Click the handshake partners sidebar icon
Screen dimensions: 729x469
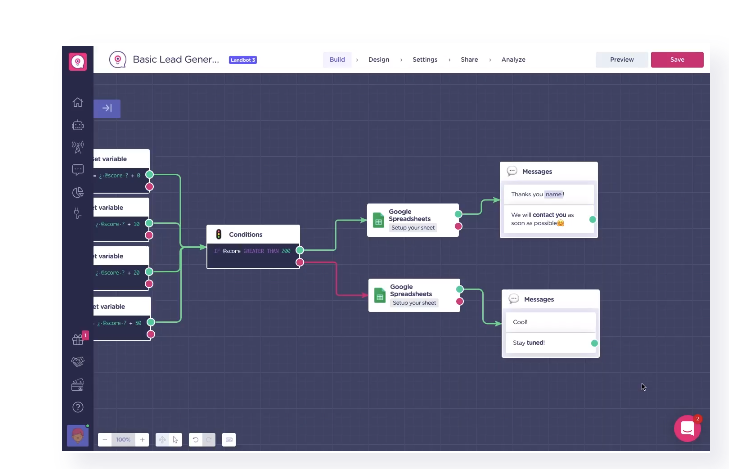pos(78,362)
